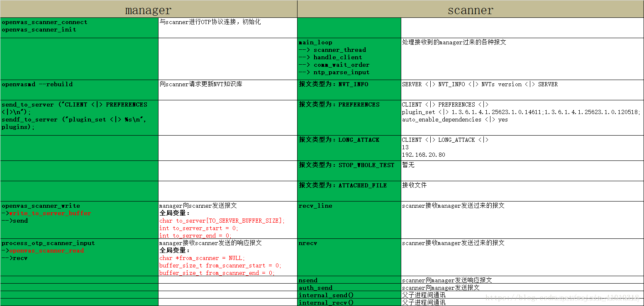This screenshot has width=644, height=306.
Task: Click the IP address "192.168.20.80"
Action: [423, 155]
